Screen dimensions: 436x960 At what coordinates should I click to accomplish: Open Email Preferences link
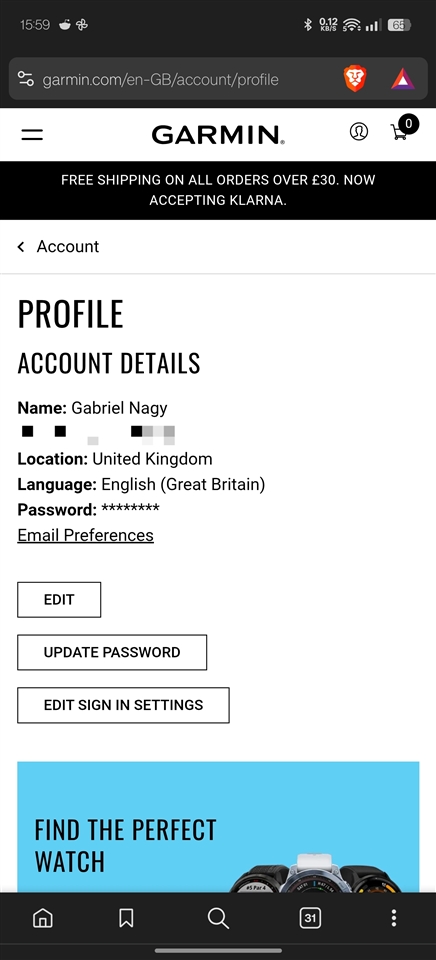pyautogui.click(x=85, y=535)
